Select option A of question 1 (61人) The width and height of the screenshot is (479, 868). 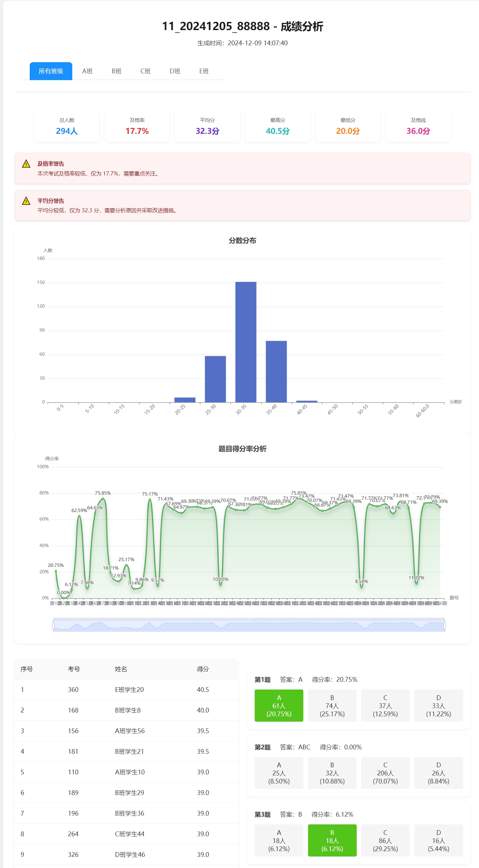pos(279,705)
